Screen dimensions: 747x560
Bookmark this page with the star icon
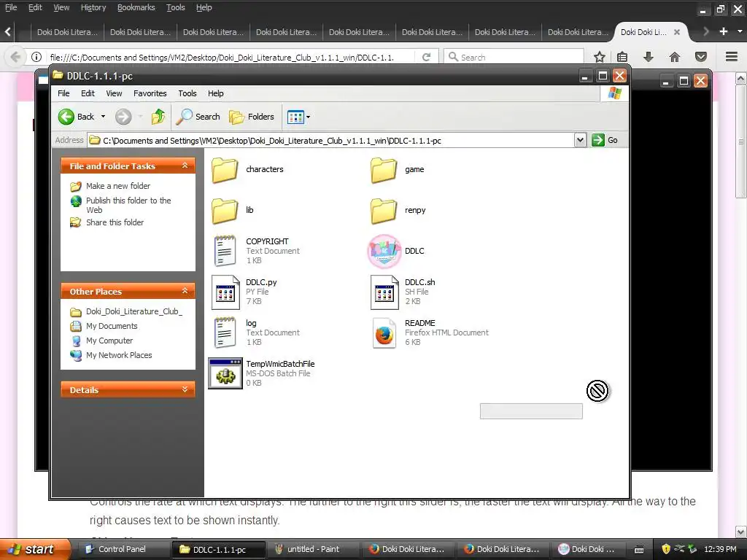(x=600, y=57)
